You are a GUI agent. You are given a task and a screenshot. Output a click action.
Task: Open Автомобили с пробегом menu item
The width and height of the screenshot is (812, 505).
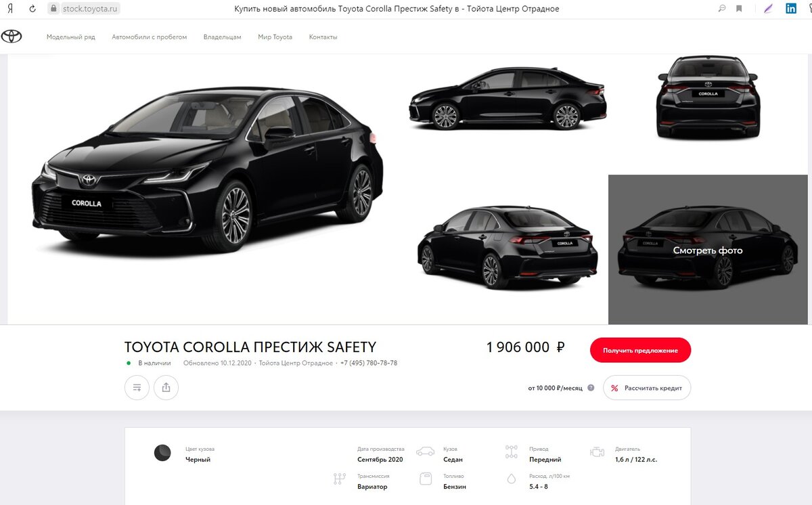(x=150, y=37)
